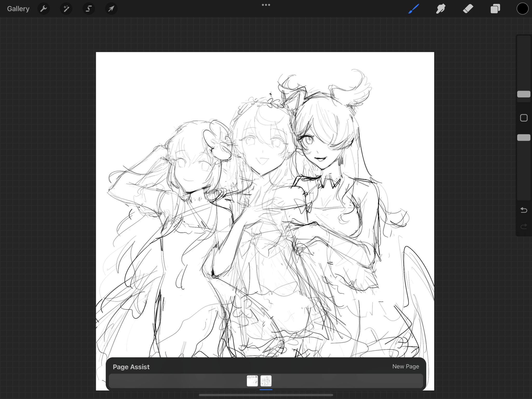Viewport: 532px width, 399px height.
Task: Click the brush opacity slider handle
Action: 524,138
